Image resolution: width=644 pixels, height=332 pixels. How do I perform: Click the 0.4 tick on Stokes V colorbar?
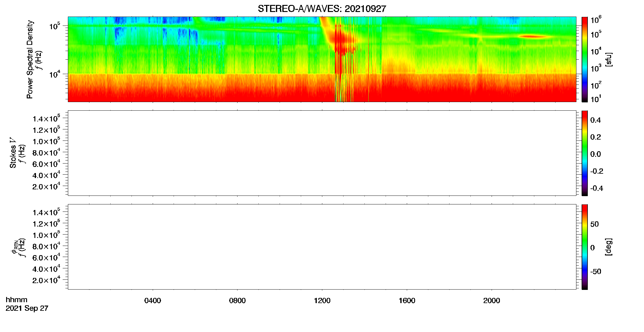click(x=595, y=120)
